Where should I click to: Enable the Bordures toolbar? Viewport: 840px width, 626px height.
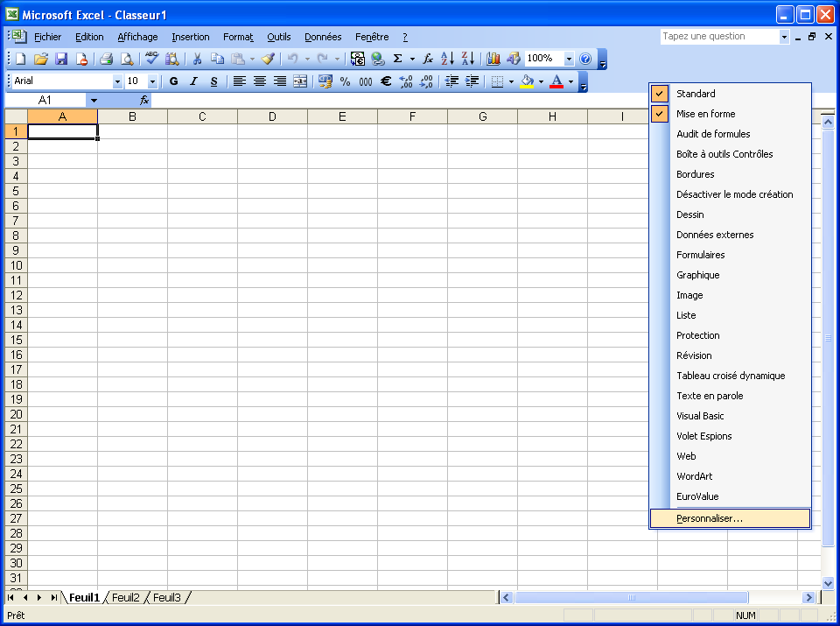coord(730,174)
